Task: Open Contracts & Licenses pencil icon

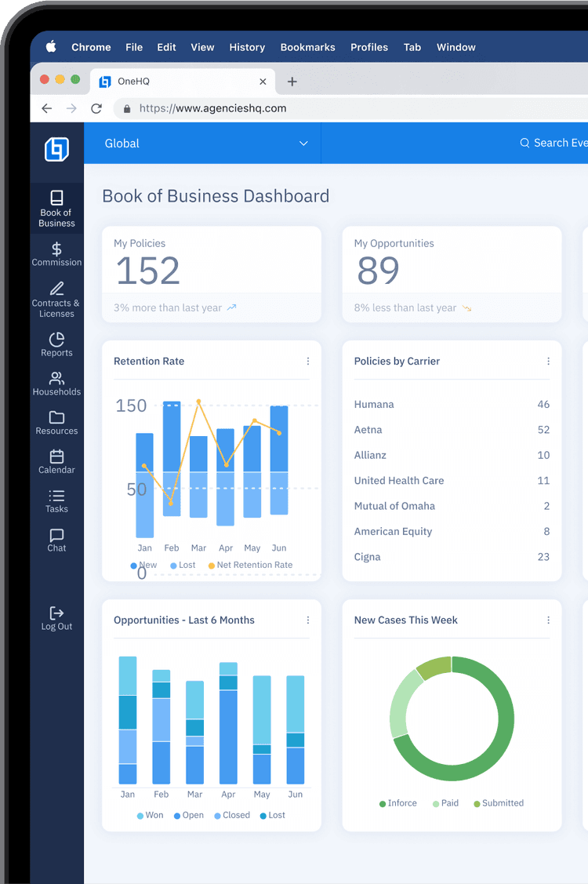Action: (x=56, y=289)
